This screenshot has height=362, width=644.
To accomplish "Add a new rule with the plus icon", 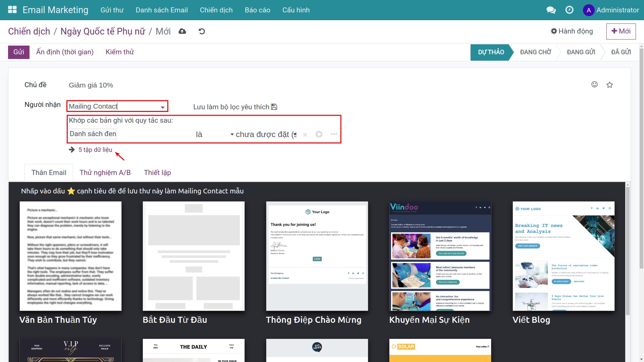I will (319, 134).
